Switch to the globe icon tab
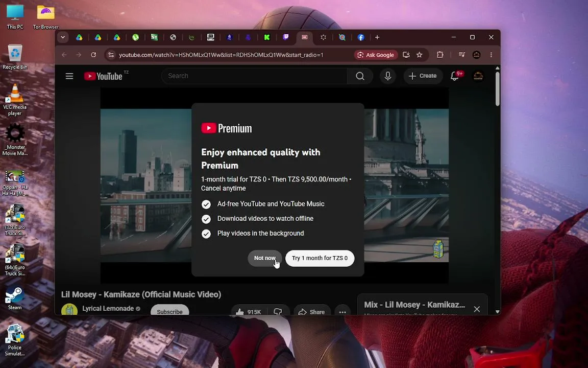This screenshot has width=588, height=368. tap(173, 37)
